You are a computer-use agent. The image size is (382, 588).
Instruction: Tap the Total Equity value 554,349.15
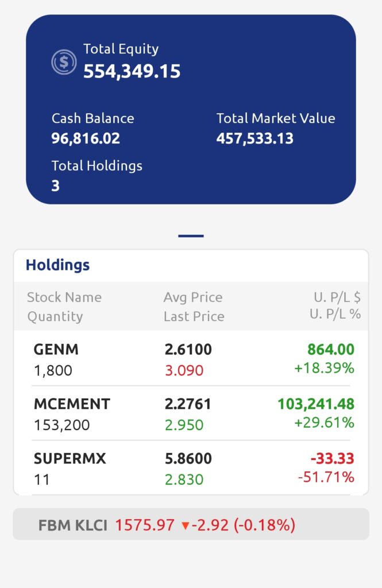132,71
